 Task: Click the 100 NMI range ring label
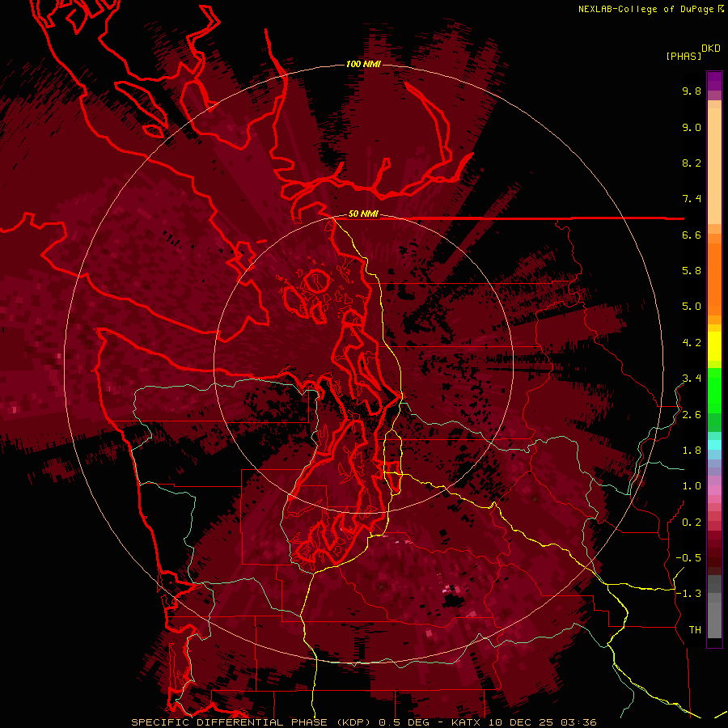point(363,64)
